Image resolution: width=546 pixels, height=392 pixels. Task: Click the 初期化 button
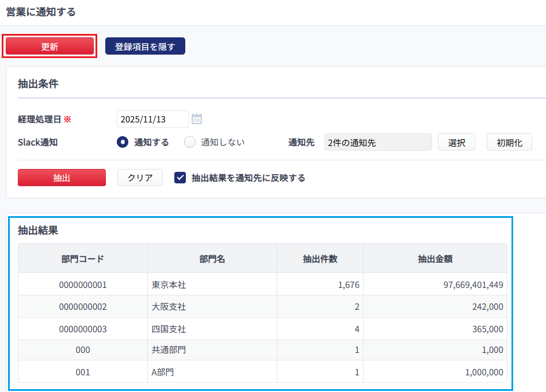[509, 143]
